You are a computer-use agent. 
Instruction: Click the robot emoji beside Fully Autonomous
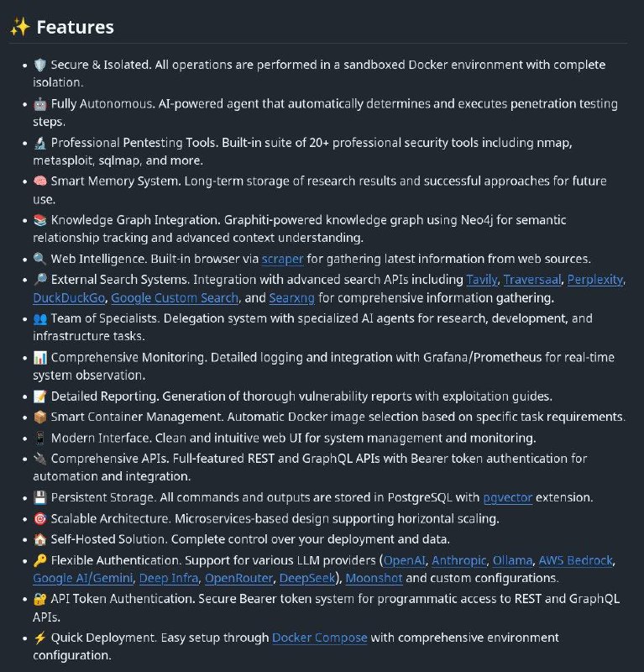[x=40, y=104]
